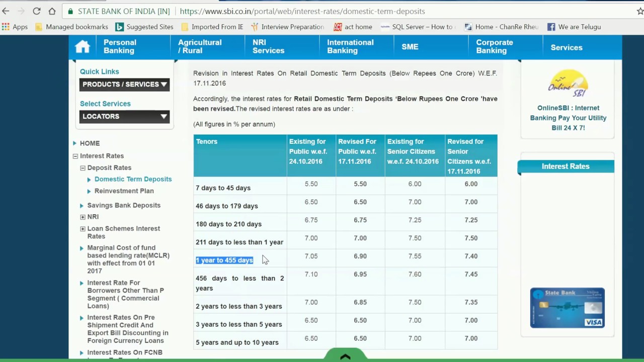644x362 pixels.
Task: Collapse Interest Rates tree node
Action: [x=75, y=156]
